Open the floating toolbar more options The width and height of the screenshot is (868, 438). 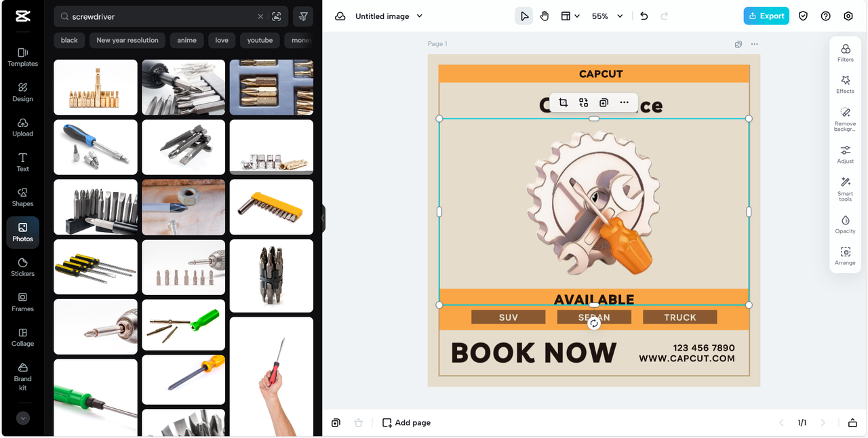point(625,102)
